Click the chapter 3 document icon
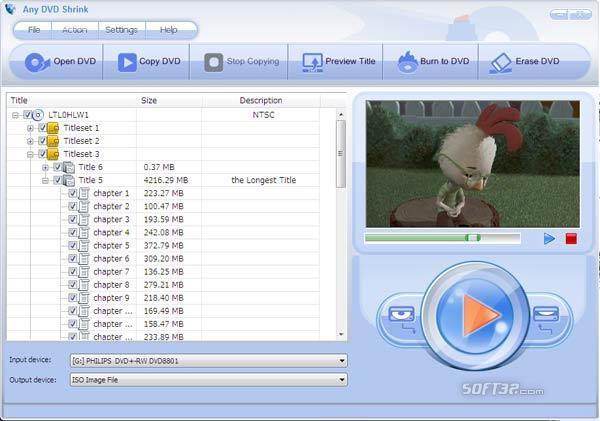Viewport: 600px width, 421px height. click(x=83, y=219)
